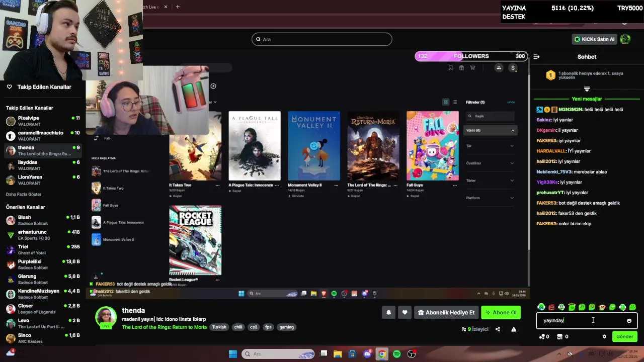Viewport: 644px width, 362px height.
Task: Expand the Özellikler filter dropdown
Action: point(490,163)
